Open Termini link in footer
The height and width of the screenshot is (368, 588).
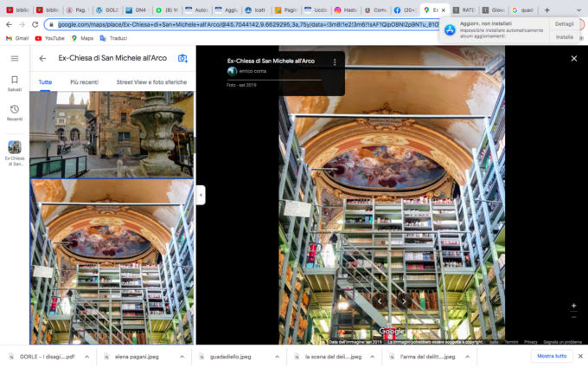[x=511, y=342]
